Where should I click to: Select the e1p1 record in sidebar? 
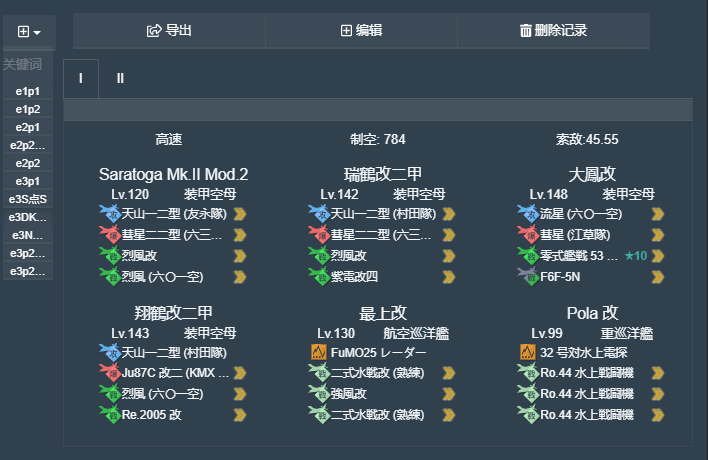coord(28,91)
